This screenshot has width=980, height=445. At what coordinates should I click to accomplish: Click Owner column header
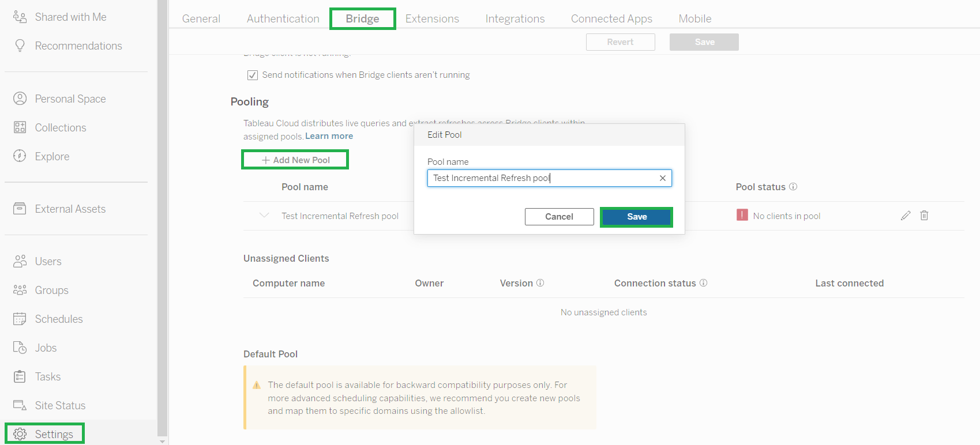coord(429,283)
